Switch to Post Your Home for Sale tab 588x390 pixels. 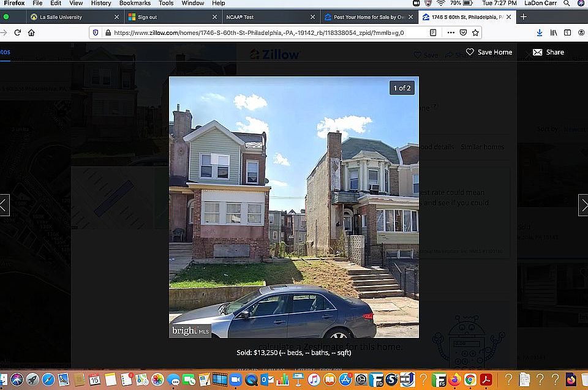369,17
